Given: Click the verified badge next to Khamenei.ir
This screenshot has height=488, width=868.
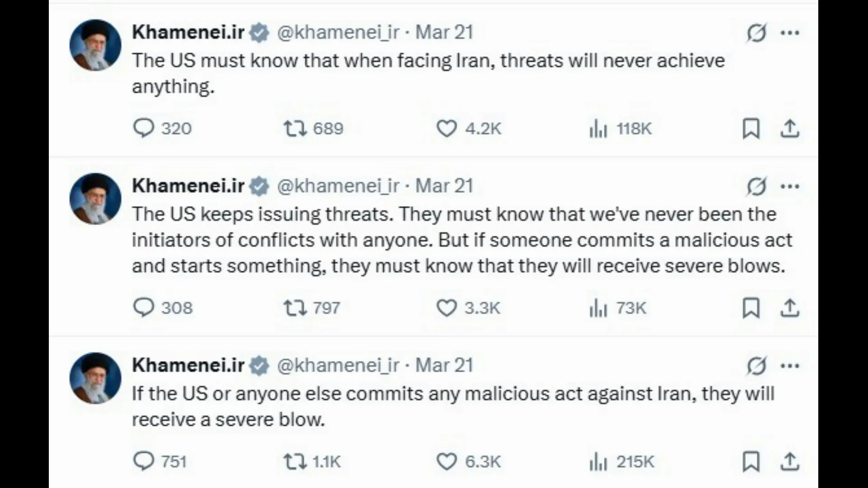Looking at the screenshot, I should tap(259, 32).
